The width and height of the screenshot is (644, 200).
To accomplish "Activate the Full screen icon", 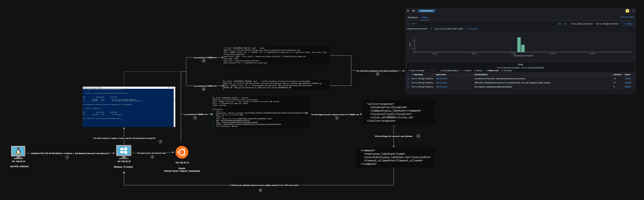I will pyautogui.click(x=502, y=70).
